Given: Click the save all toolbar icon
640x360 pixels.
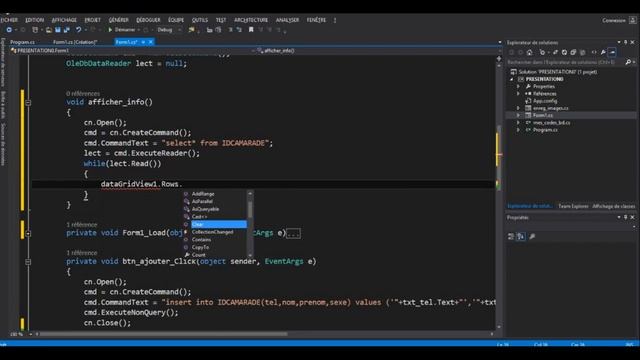Looking at the screenshot, I should click(x=67, y=30).
